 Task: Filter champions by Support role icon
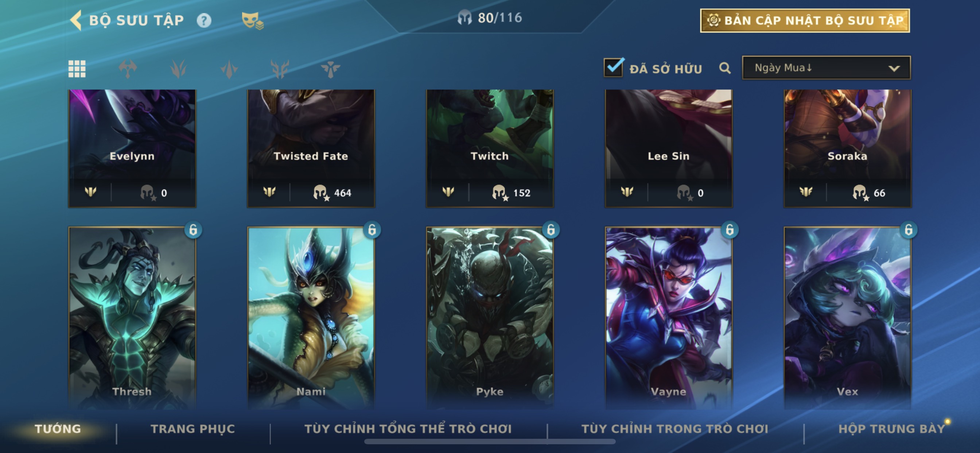click(x=330, y=69)
